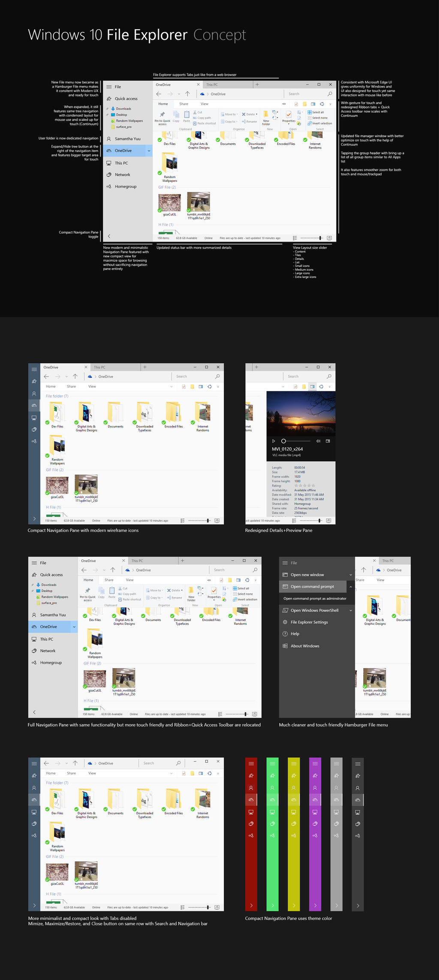This screenshot has width=439, height=980.
Task: Open Move to dropdown in top window ribbon
Action: [229, 115]
